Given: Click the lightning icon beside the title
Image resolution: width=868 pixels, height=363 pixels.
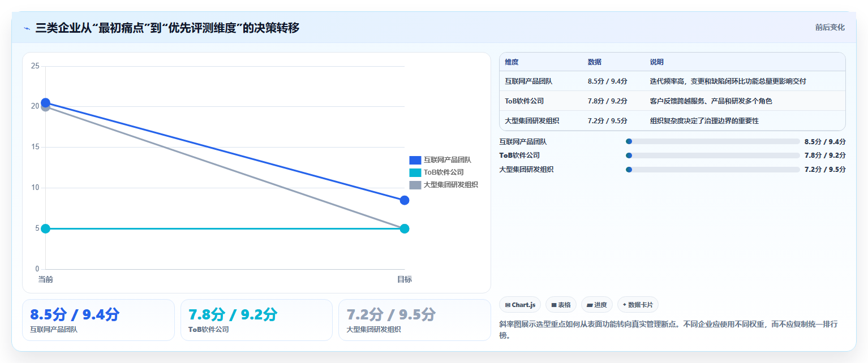Looking at the screenshot, I should click(27, 28).
